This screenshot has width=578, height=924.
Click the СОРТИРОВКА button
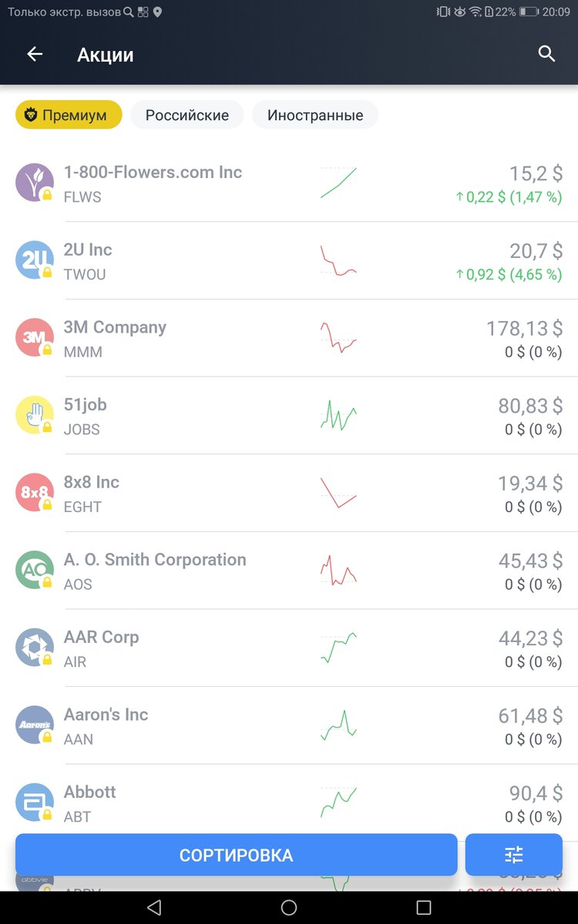click(x=236, y=855)
